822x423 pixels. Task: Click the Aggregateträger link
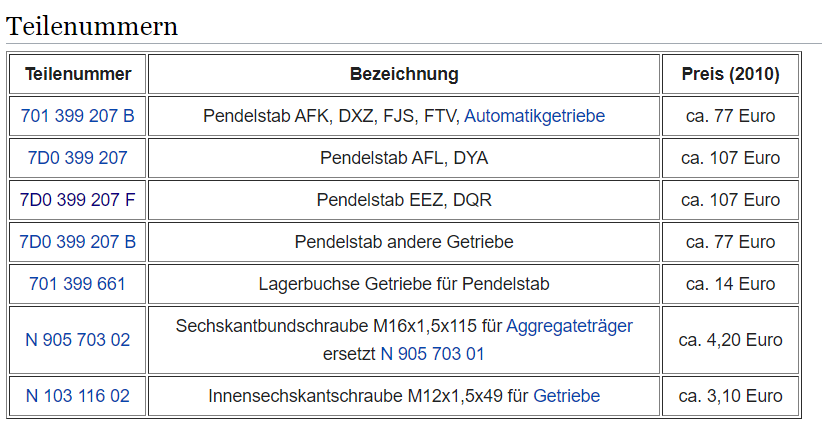569,326
